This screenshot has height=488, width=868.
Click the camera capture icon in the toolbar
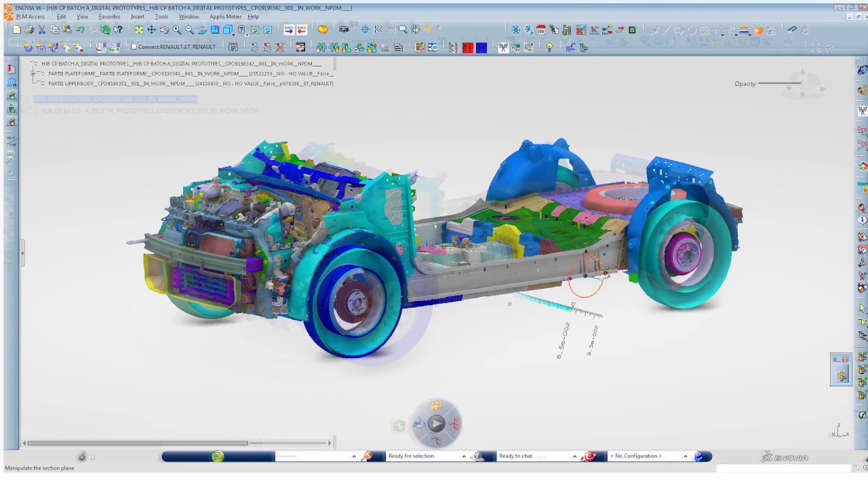coord(344,29)
